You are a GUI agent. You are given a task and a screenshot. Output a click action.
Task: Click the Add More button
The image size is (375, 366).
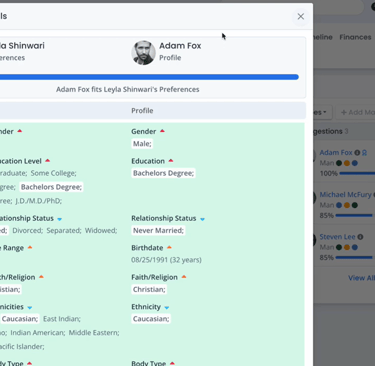[357, 112]
